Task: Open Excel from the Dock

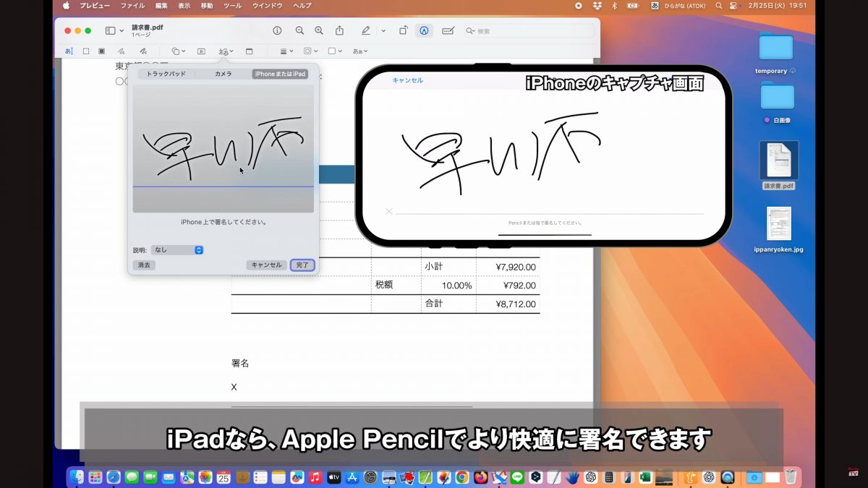Action: tap(645, 477)
